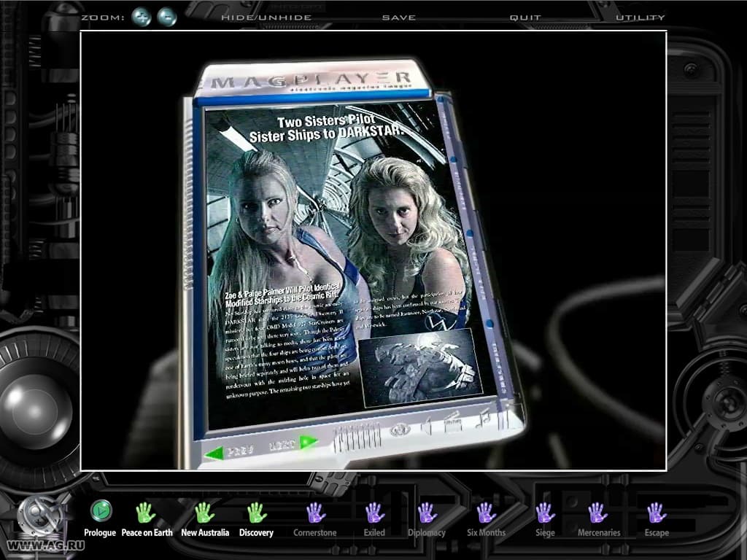Screen dimensions: 747x560
Task: Select the Escape hand icon
Action: (657, 513)
